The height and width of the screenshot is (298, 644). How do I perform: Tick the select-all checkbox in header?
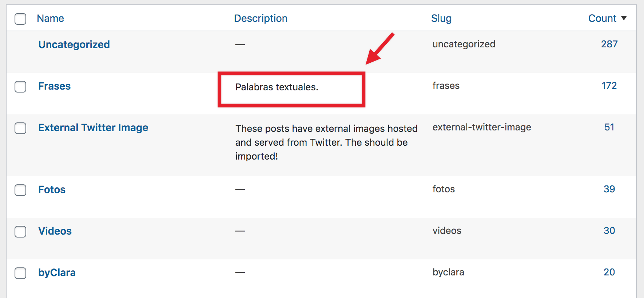click(20, 19)
